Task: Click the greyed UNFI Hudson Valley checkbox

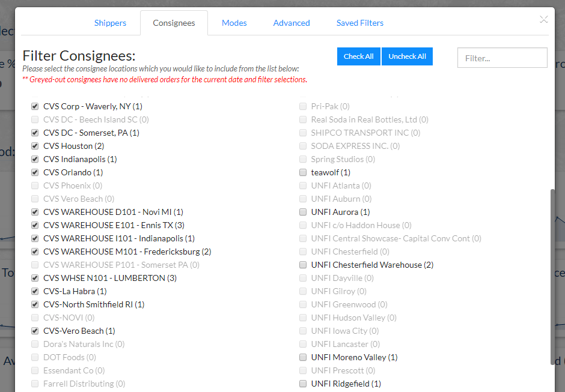Action: 303,318
